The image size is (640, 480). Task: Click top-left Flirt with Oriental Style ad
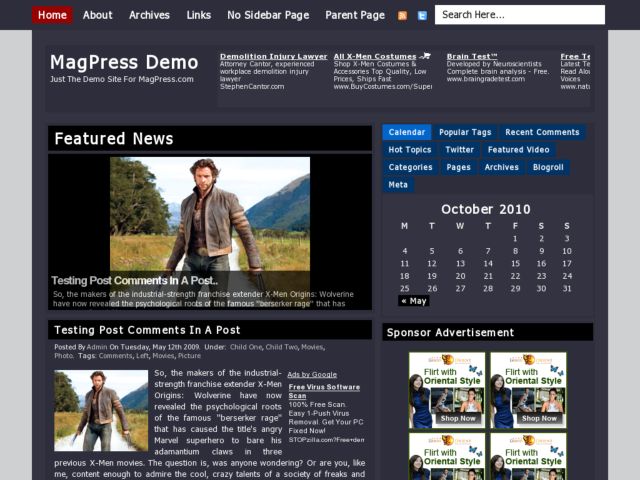(x=447, y=390)
